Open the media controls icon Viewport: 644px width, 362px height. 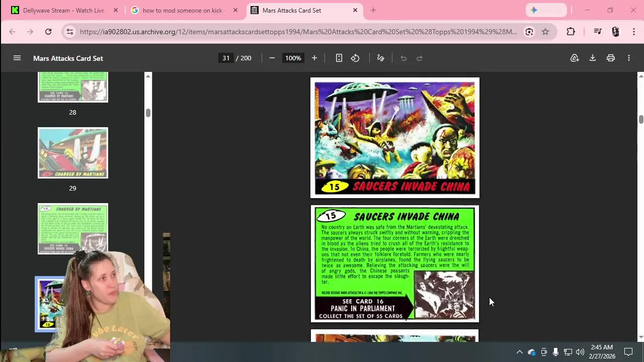(598, 32)
